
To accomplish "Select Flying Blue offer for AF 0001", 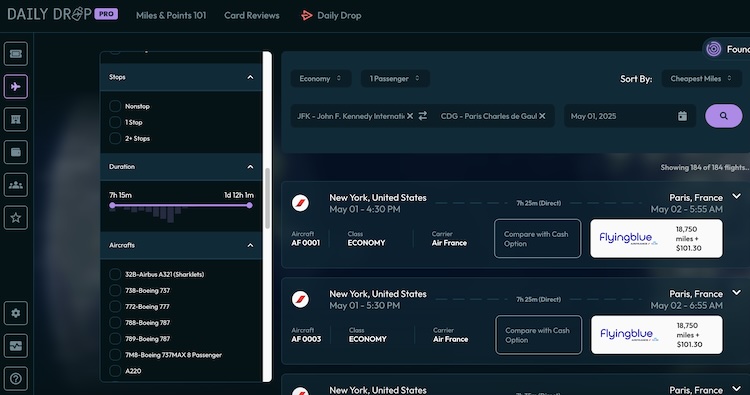I will (x=656, y=239).
